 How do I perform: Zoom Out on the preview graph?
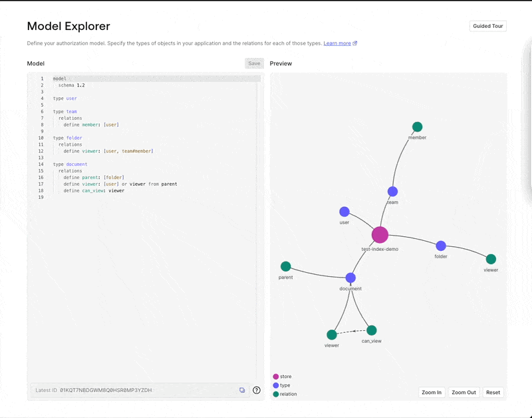pos(464,392)
